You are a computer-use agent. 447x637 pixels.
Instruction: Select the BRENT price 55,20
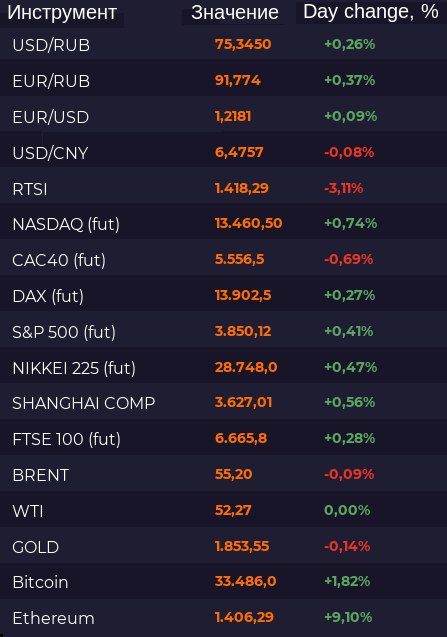234,474
